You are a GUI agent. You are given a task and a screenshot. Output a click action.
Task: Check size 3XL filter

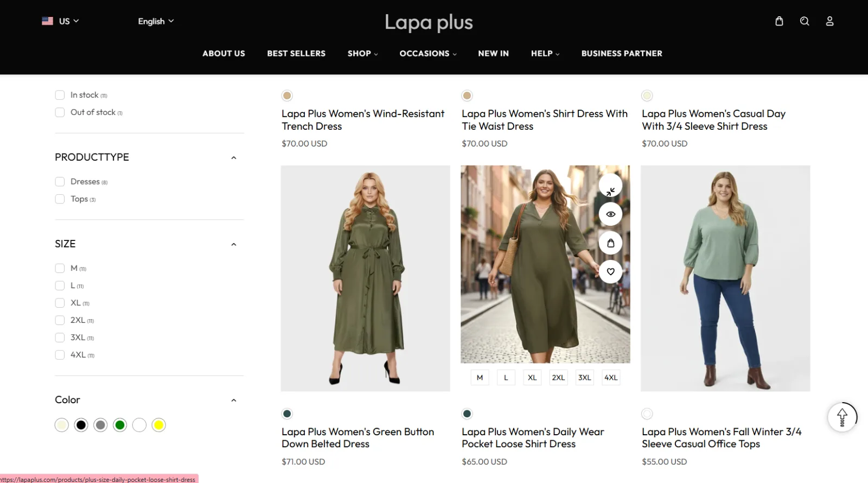click(x=60, y=338)
